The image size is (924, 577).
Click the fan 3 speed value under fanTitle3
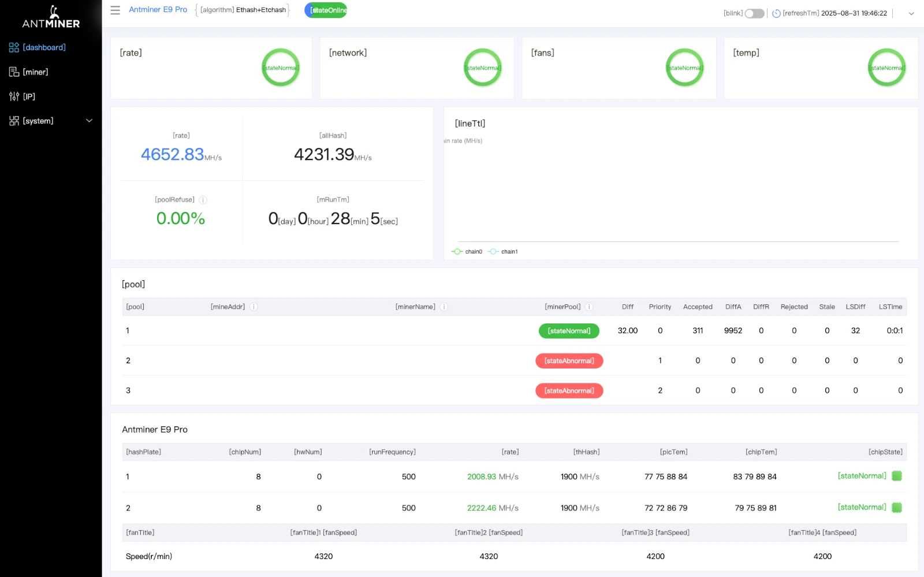click(655, 557)
